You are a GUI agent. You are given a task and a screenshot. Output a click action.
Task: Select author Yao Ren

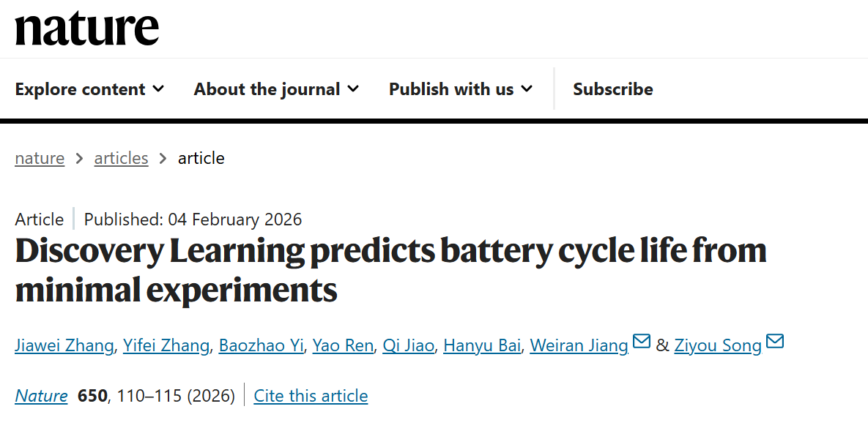(x=343, y=345)
